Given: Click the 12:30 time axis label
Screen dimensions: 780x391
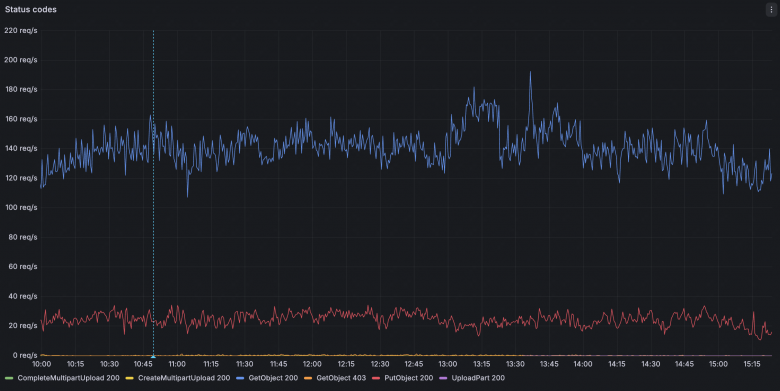Looking at the screenshot, I should (380, 364).
